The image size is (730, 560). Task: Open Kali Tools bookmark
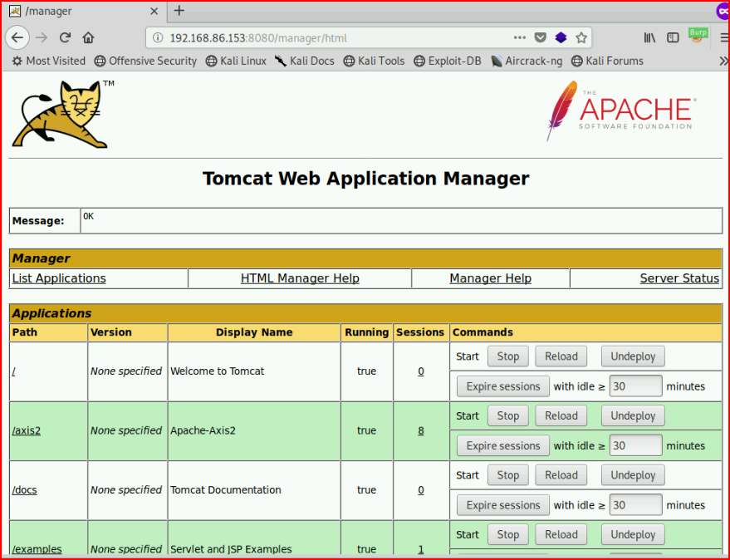tap(374, 61)
